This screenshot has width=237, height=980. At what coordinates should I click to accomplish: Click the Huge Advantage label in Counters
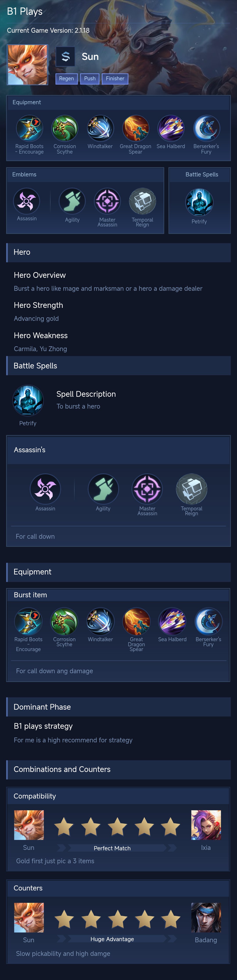point(112,939)
